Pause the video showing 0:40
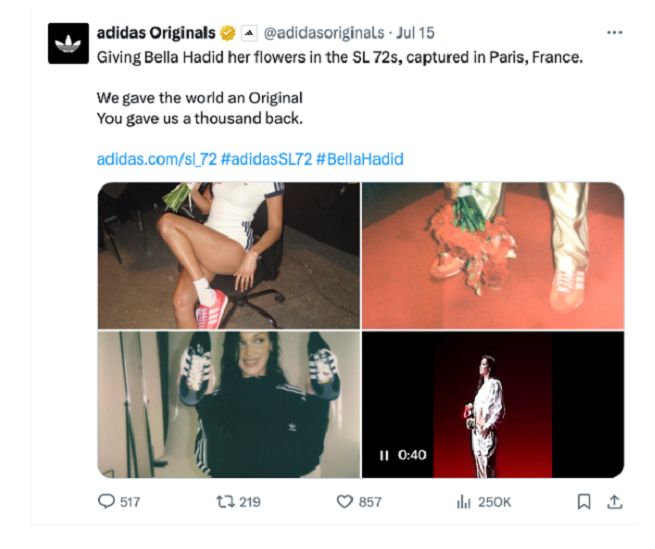The width and height of the screenshot is (655, 549). [x=384, y=455]
